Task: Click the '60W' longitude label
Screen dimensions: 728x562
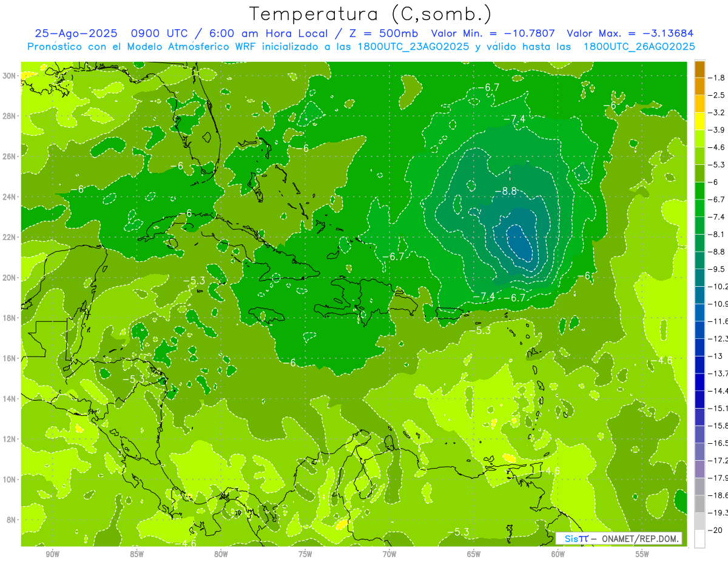Action: 558,554
